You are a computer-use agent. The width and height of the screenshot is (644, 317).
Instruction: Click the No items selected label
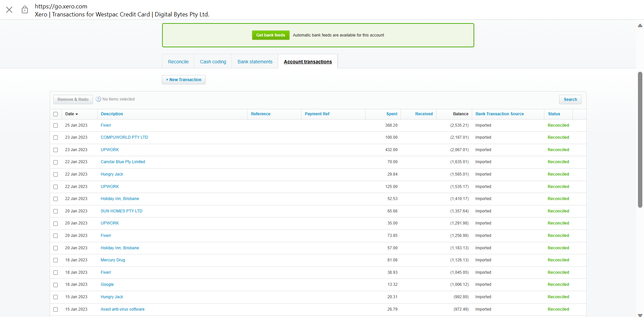118,99
